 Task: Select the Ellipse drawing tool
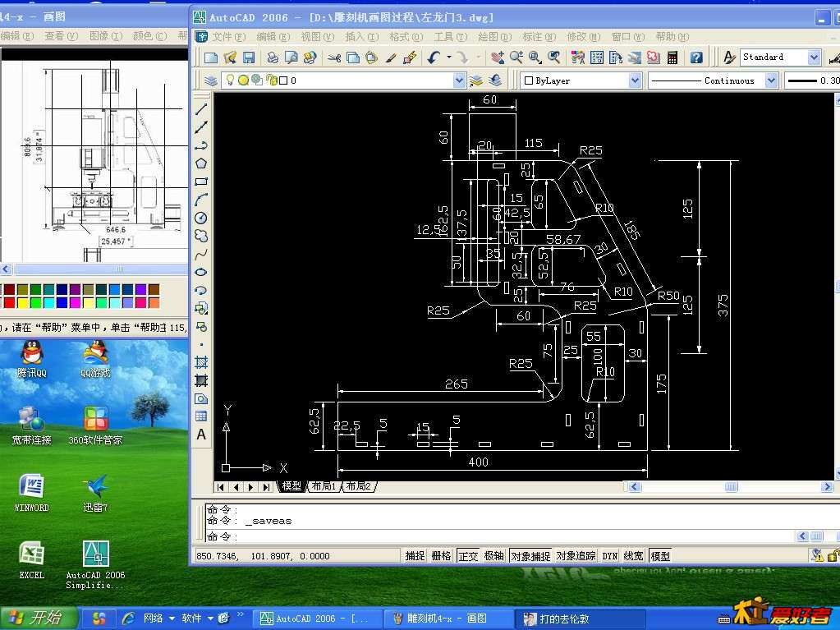tap(201, 272)
